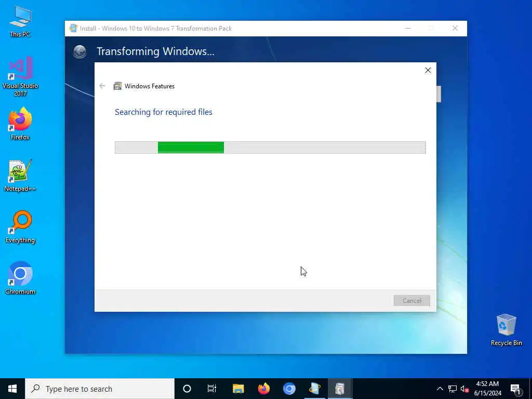Click the Cancel button in Windows Features
Viewport: 532px width, 399px height.
click(411, 301)
